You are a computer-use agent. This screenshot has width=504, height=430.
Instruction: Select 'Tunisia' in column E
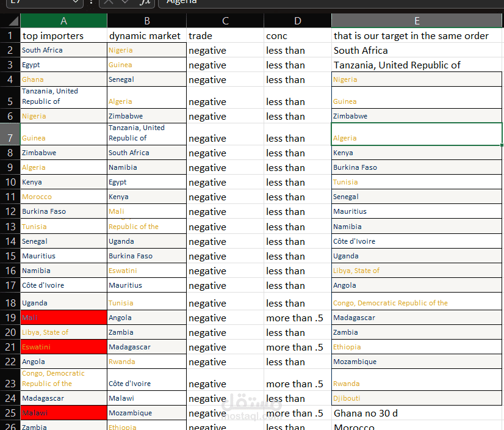(x=417, y=182)
